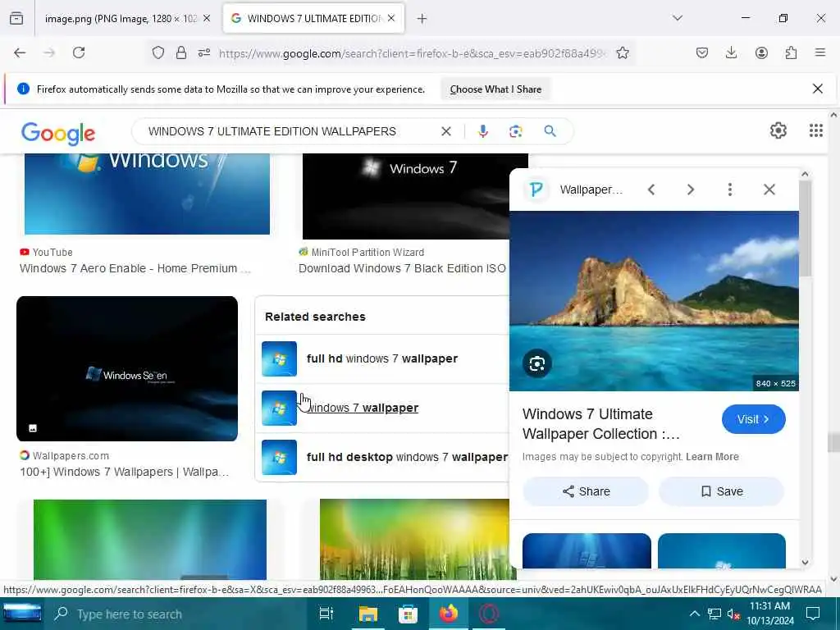
Task: Show next image in preview panel
Action: pyautogui.click(x=691, y=189)
